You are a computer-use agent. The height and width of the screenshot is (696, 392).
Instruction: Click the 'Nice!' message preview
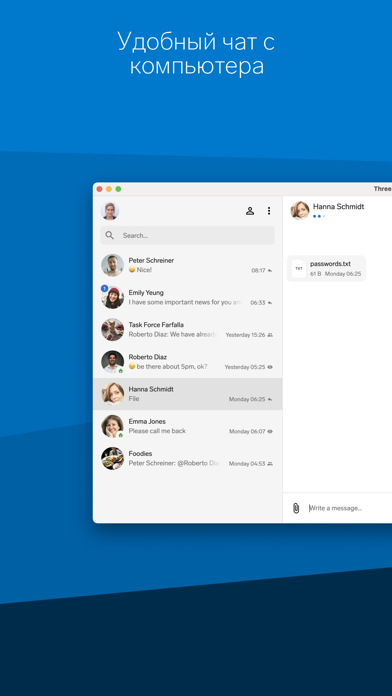140,270
